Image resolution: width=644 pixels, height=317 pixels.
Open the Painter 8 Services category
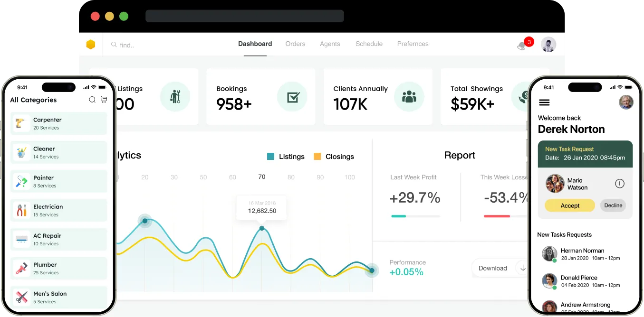click(58, 181)
